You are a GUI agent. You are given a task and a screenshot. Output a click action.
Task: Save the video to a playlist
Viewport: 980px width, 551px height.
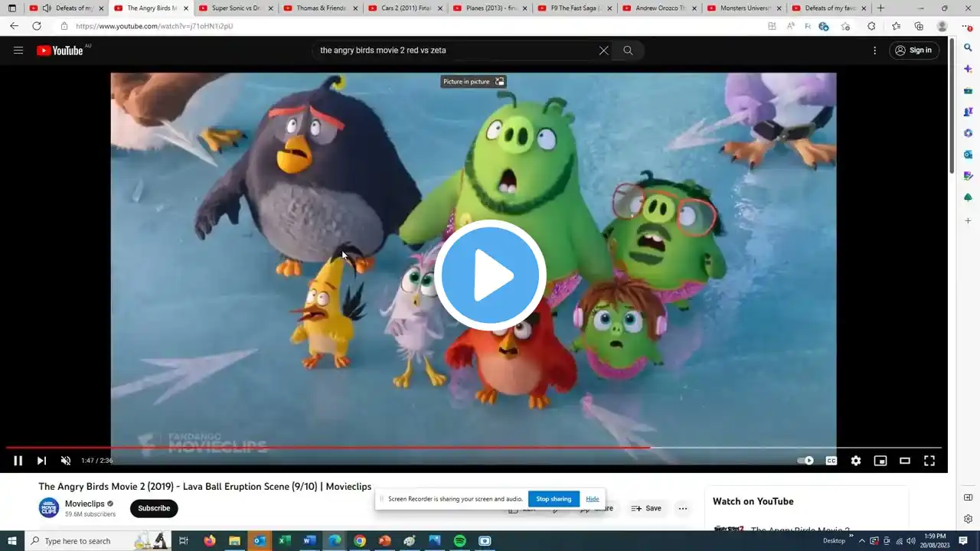coord(646,508)
